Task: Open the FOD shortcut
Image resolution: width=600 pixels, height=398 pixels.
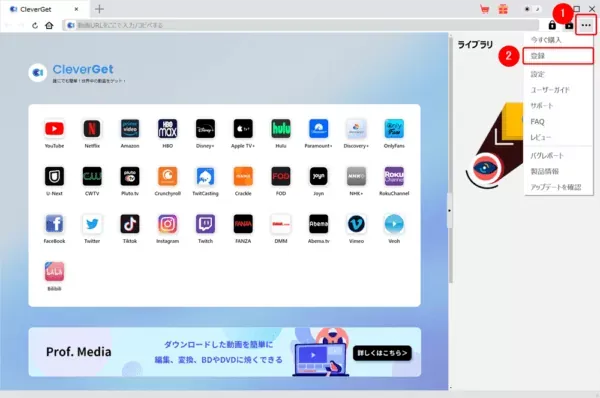Action: pos(281,176)
